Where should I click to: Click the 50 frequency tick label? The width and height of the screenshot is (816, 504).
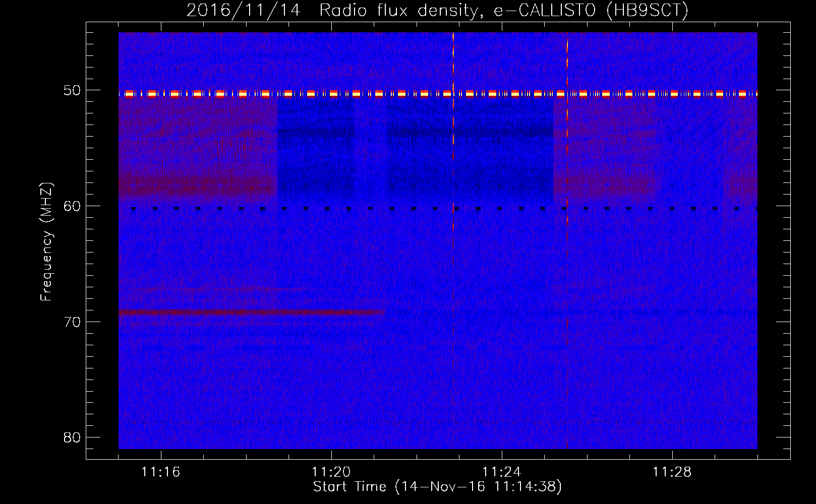point(72,91)
